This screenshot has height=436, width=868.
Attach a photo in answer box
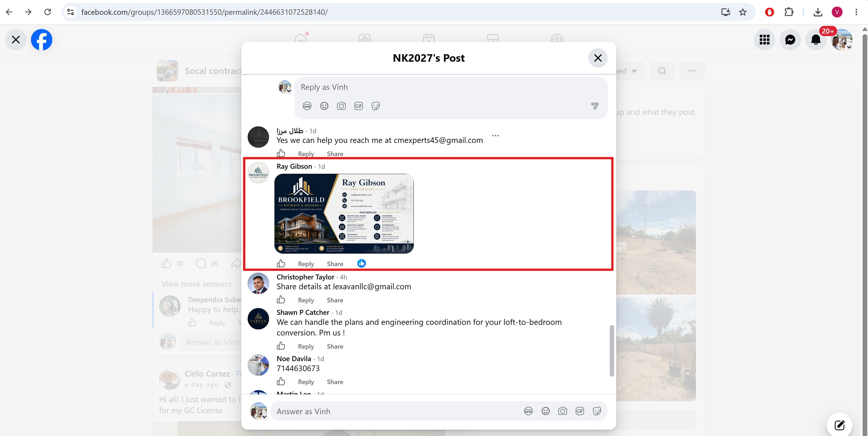pyautogui.click(x=563, y=411)
